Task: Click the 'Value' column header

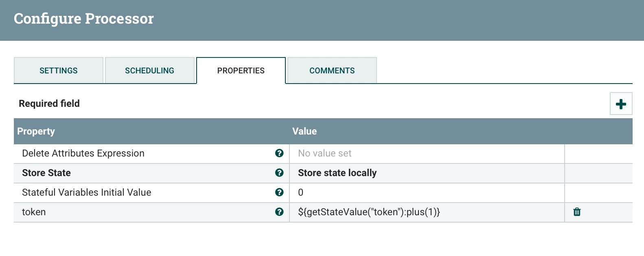Action: [x=304, y=131]
